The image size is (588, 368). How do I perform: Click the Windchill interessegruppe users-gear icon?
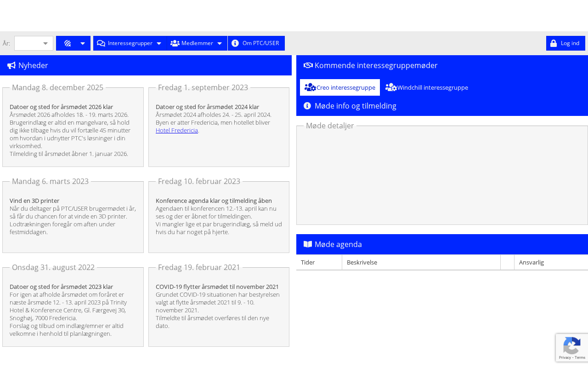coord(391,87)
